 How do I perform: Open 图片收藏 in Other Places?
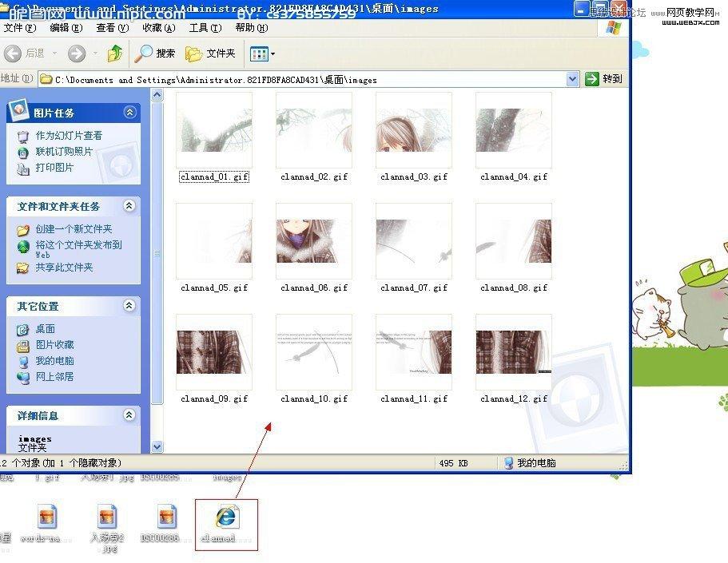coord(54,344)
